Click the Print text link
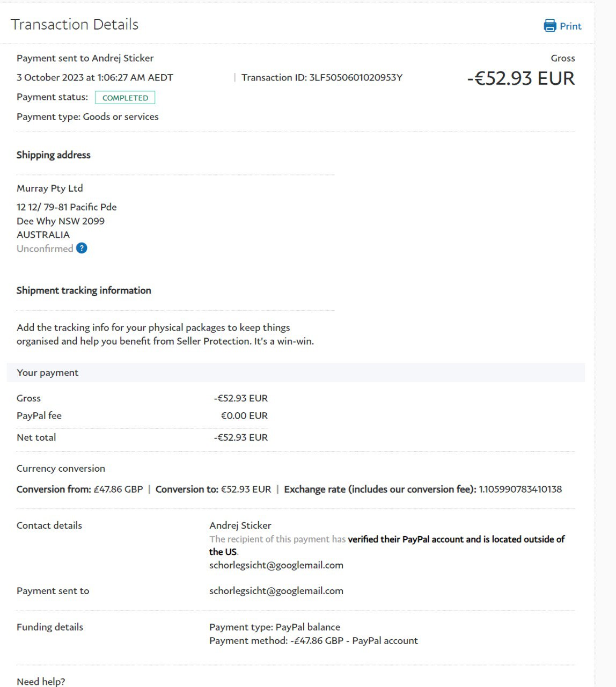 (x=570, y=26)
